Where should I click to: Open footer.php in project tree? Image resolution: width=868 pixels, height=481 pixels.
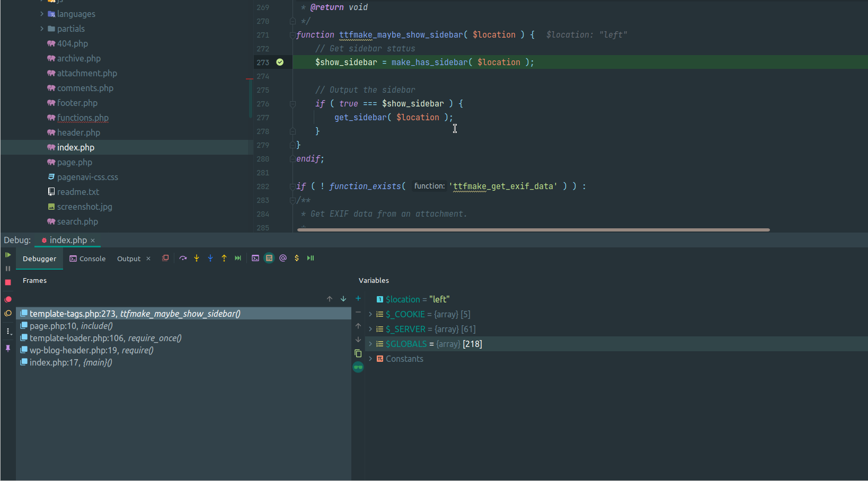pos(77,103)
